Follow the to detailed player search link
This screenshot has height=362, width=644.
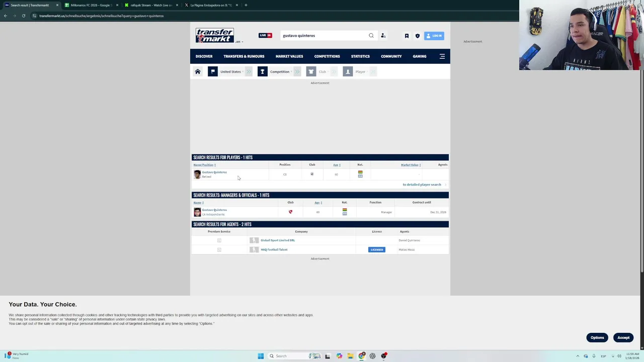point(422,185)
